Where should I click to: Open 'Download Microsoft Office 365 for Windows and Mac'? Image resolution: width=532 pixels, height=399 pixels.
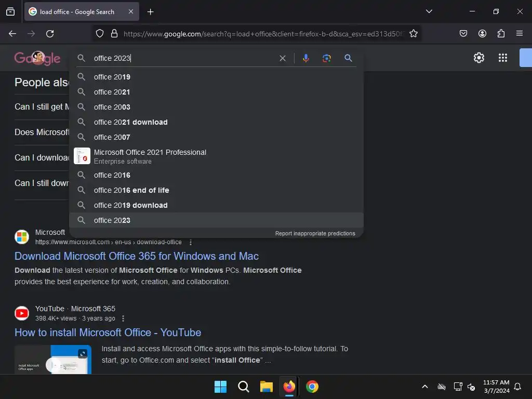coord(137,256)
